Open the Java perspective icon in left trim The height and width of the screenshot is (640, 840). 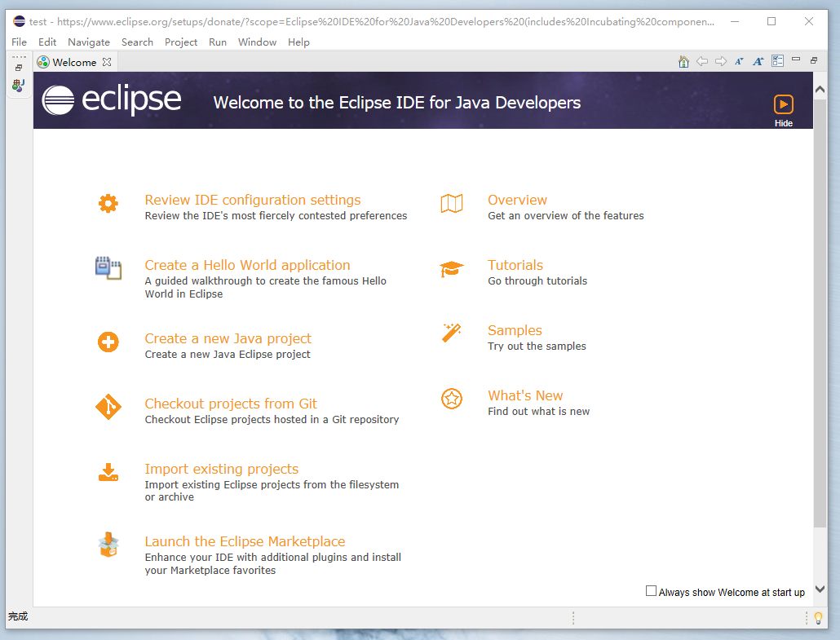[x=19, y=85]
